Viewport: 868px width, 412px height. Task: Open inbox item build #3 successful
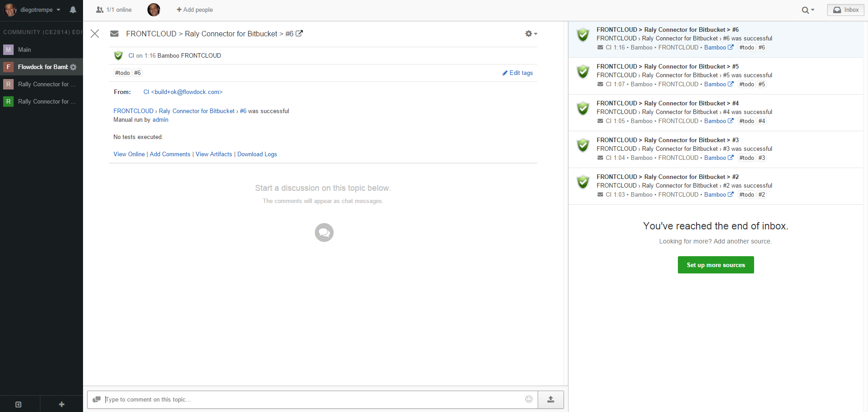click(716, 149)
